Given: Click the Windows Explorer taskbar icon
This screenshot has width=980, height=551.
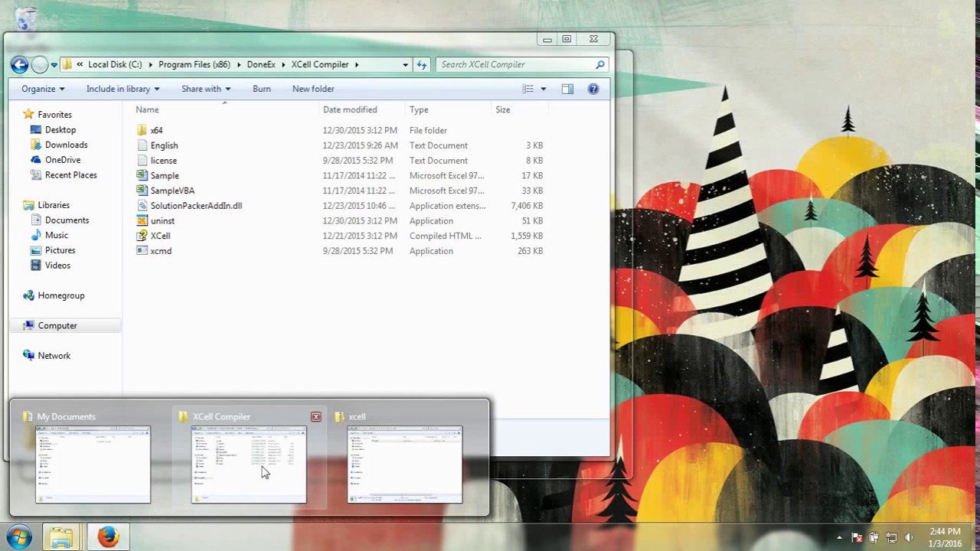Looking at the screenshot, I should 60,537.
